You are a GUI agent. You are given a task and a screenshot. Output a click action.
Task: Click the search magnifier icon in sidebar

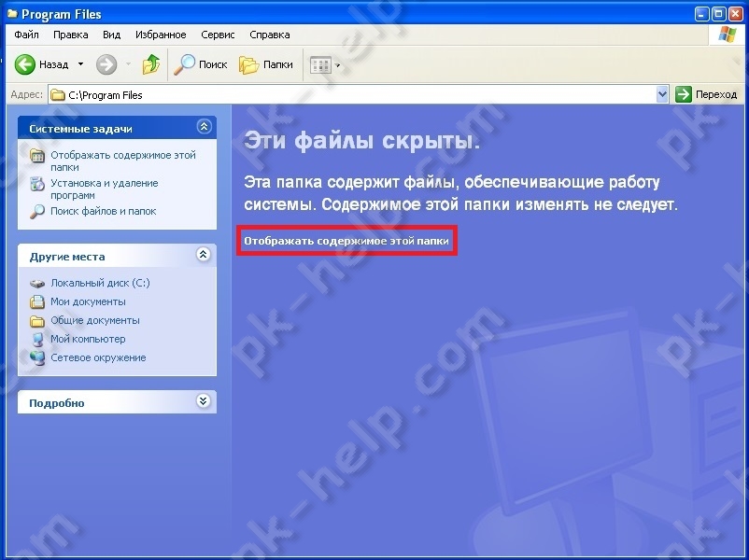[x=37, y=212]
